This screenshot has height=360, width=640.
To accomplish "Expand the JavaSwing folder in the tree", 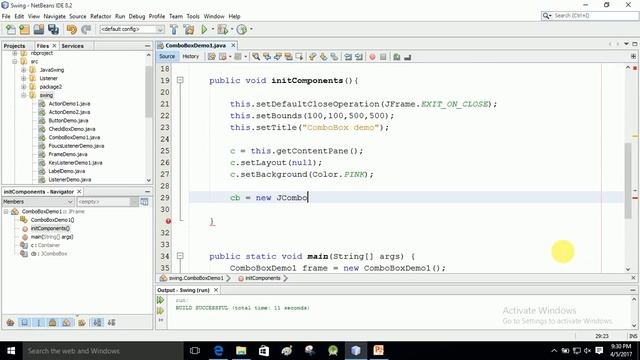I will (24, 70).
